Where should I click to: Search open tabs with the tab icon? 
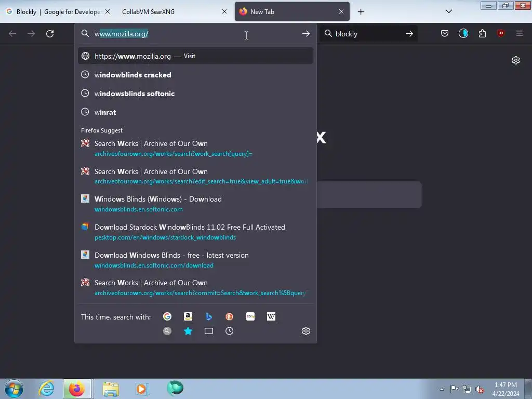point(209,331)
